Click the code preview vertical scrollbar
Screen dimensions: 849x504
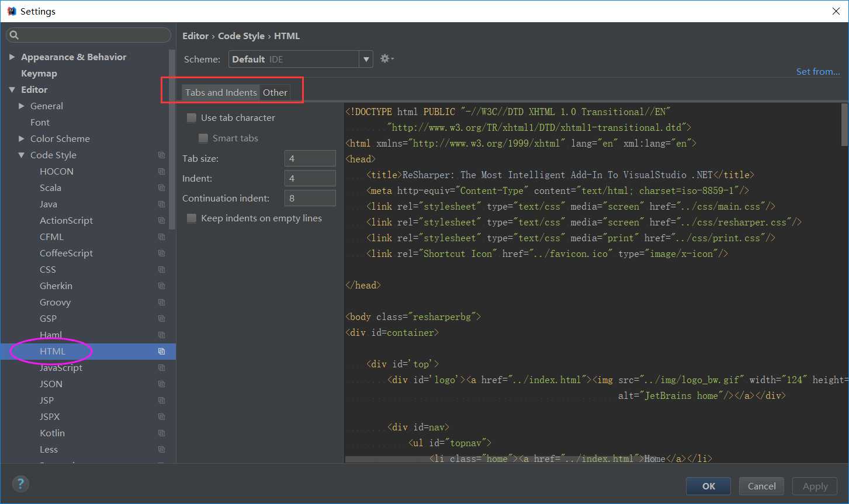coord(844,125)
